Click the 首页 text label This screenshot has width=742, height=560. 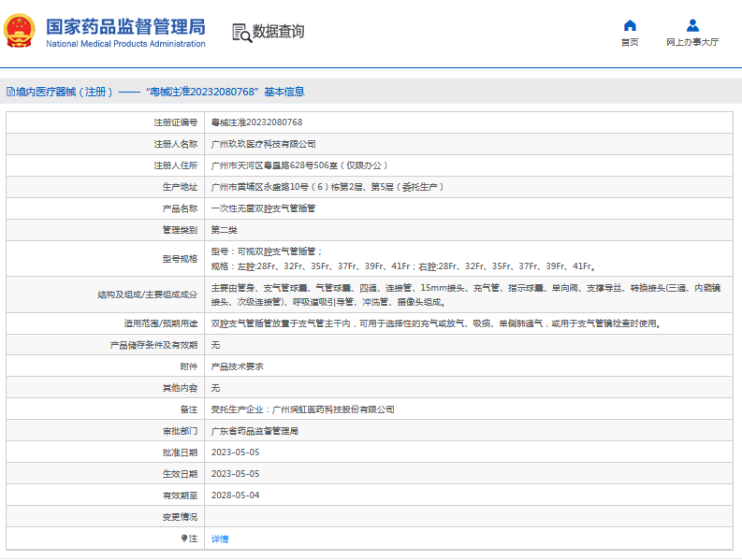click(630, 42)
